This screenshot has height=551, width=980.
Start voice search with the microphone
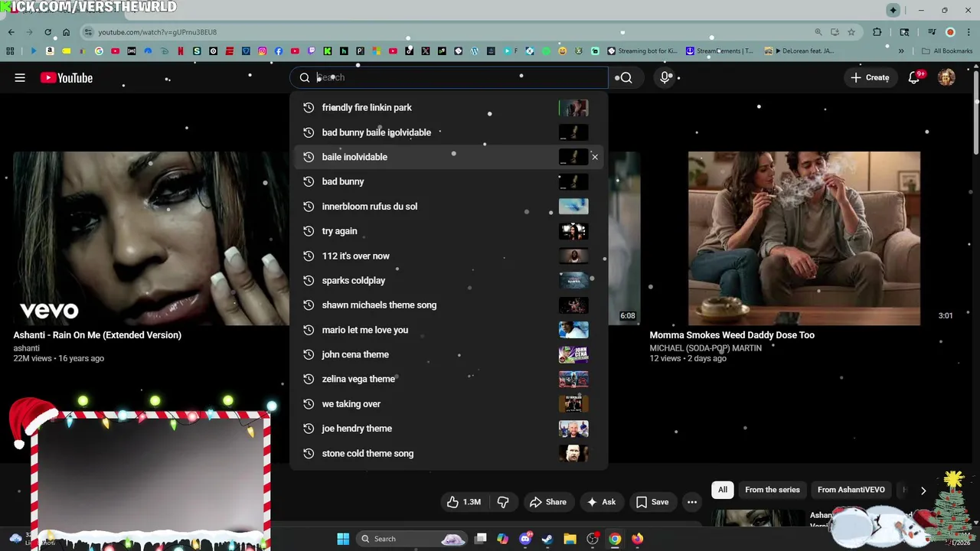[x=666, y=77]
